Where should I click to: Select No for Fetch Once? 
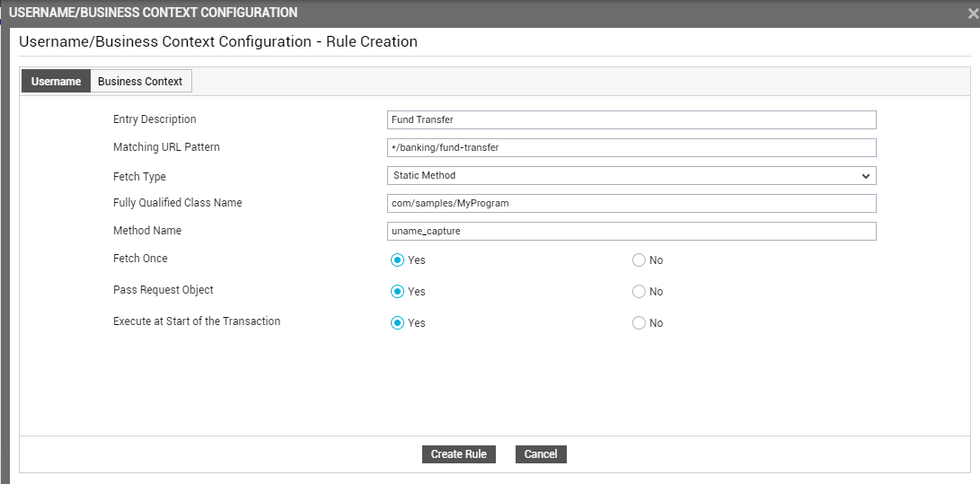point(639,260)
